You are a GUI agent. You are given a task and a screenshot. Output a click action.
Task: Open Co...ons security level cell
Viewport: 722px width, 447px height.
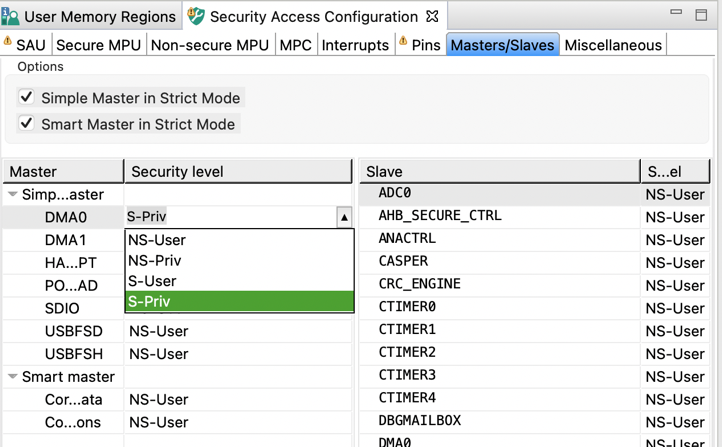click(238, 422)
